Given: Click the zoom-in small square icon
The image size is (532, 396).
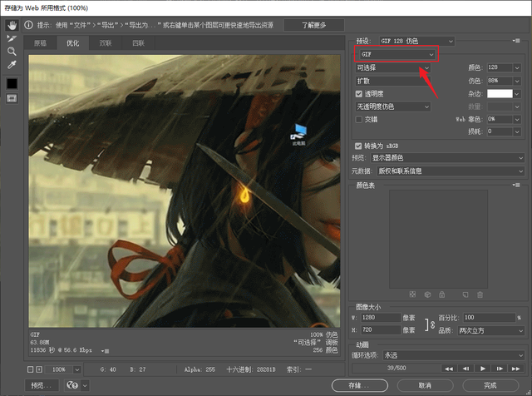Looking at the screenshot, I should click(39, 369).
